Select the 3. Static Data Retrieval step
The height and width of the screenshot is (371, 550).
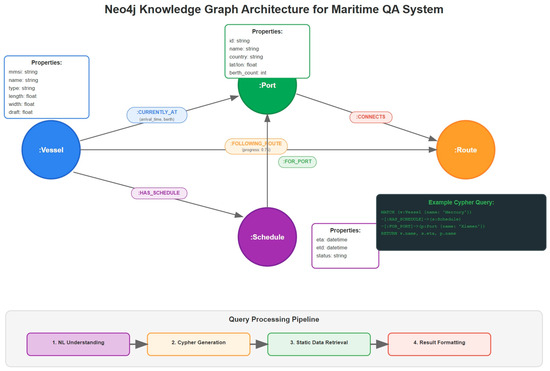pyautogui.click(x=319, y=344)
